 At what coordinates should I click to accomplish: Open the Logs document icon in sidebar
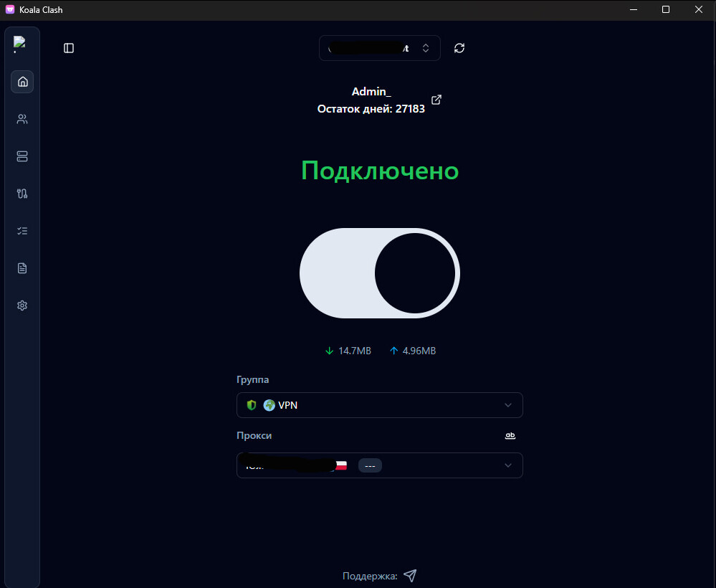(22, 268)
